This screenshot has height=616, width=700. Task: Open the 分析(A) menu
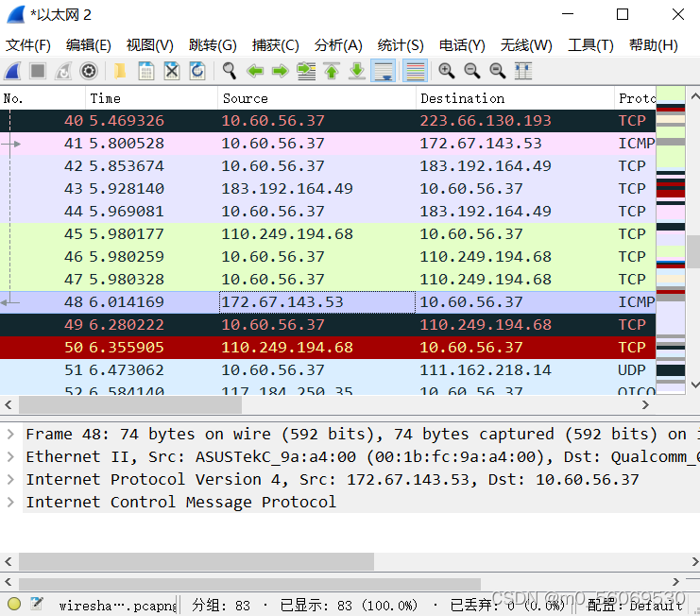[x=338, y=45]
